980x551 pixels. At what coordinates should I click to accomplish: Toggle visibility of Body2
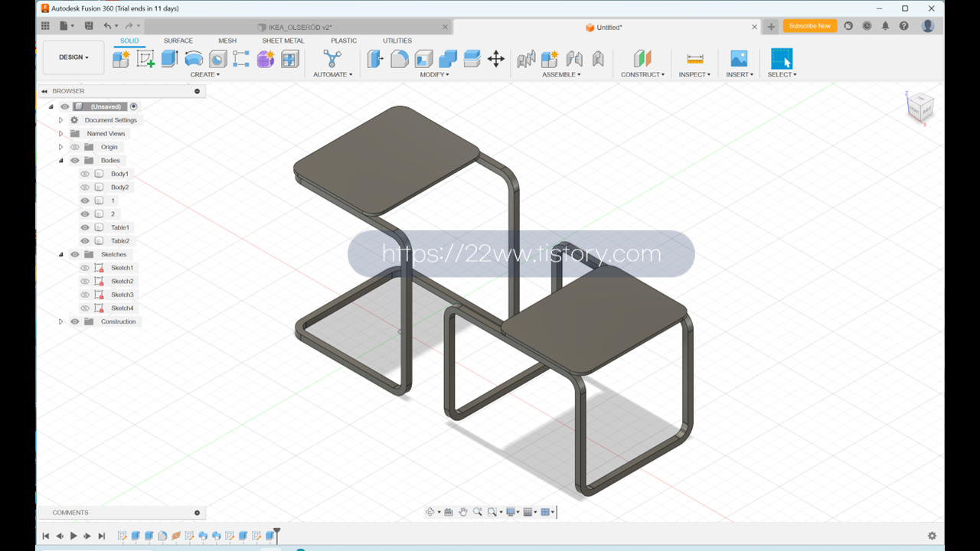tap(85, 187)
